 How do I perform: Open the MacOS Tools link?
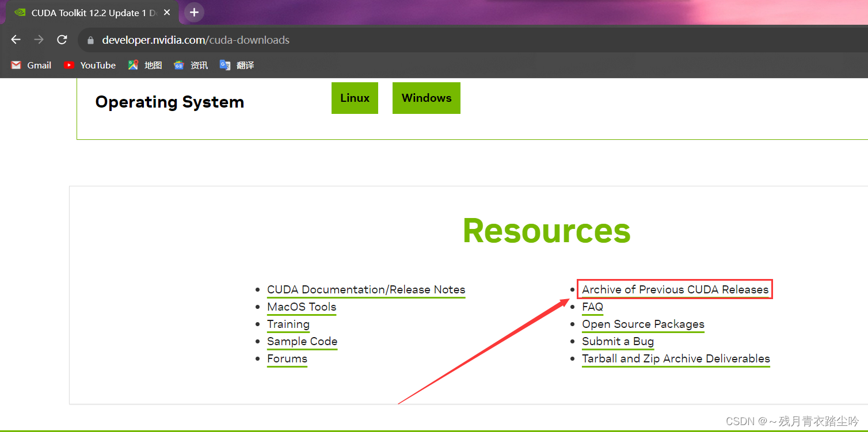(x=302, y=307)
